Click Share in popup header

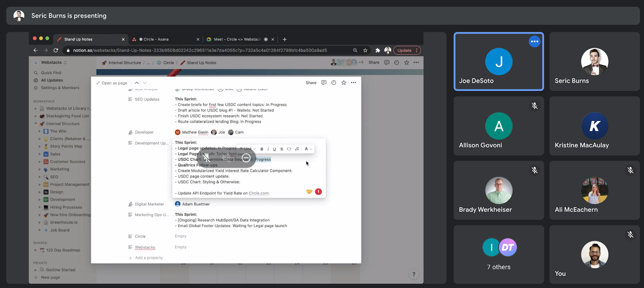pyautogui.click(x=311, y=83)
